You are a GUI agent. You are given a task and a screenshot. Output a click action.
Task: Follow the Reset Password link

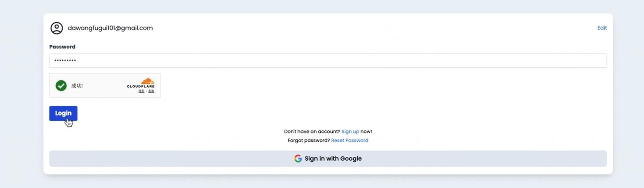(350, 141)
